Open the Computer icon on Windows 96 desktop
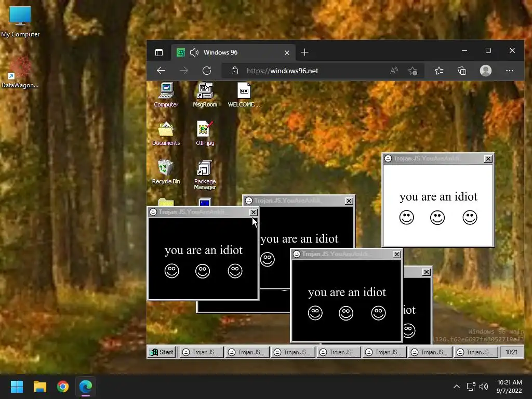 166,95
